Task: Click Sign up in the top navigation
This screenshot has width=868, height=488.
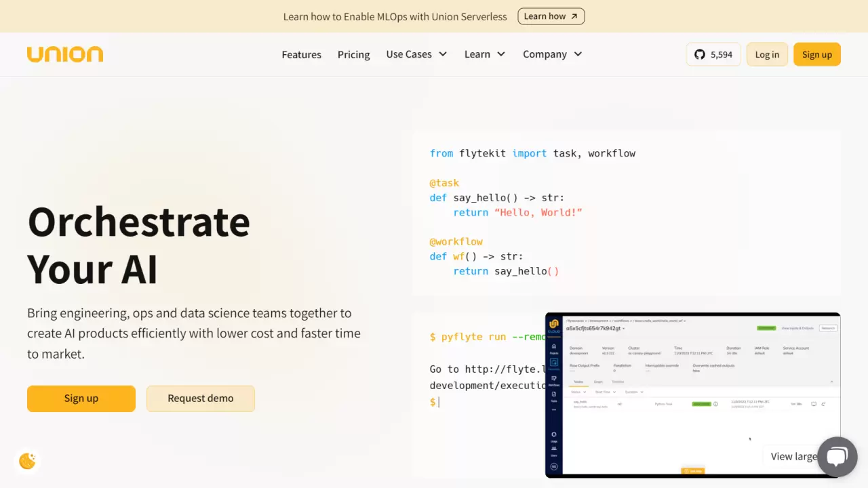Action: [x=817, y=54]
